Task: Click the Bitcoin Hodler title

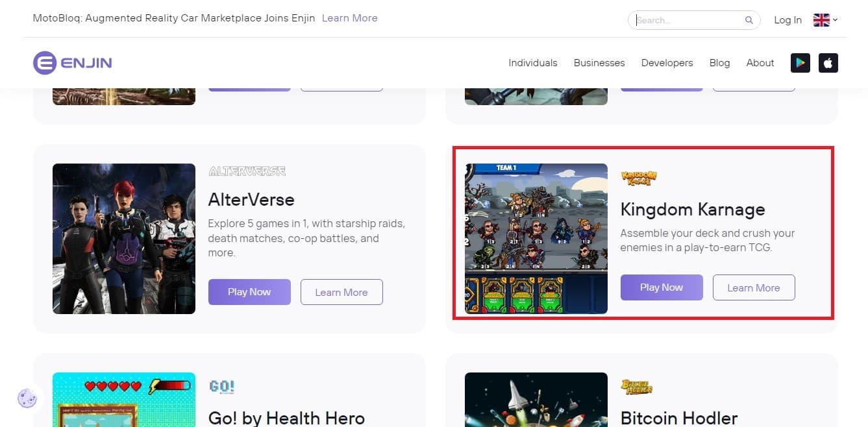Action: click(679, 418)
